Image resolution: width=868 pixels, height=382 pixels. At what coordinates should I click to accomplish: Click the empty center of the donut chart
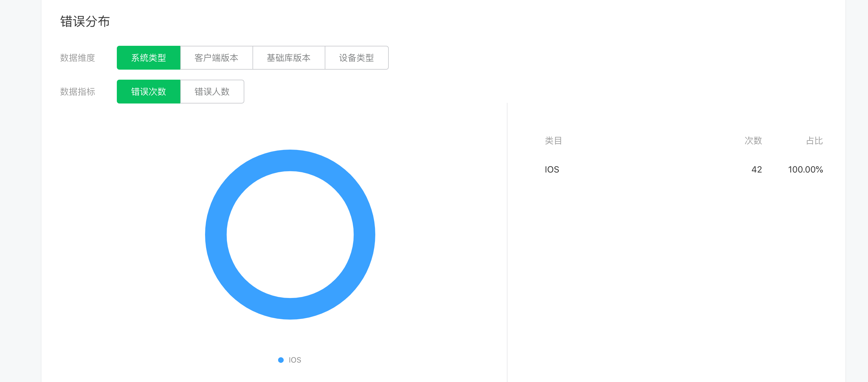290,235
